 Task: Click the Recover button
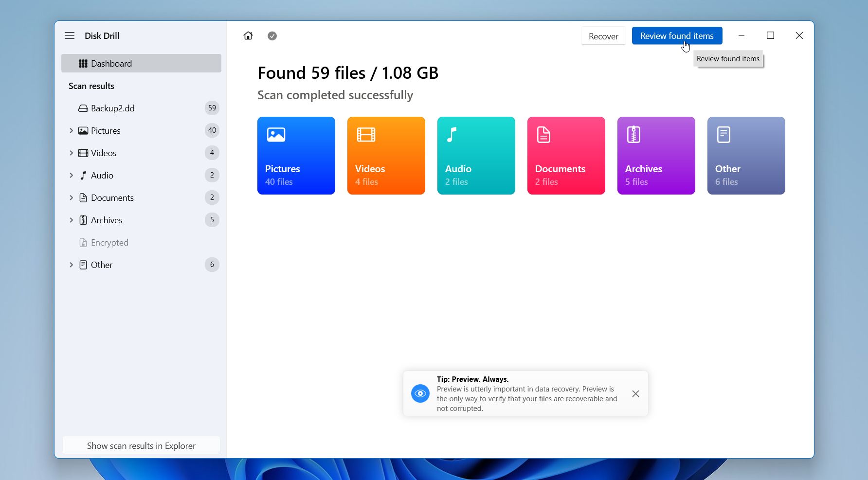click(x=603, y=36)
